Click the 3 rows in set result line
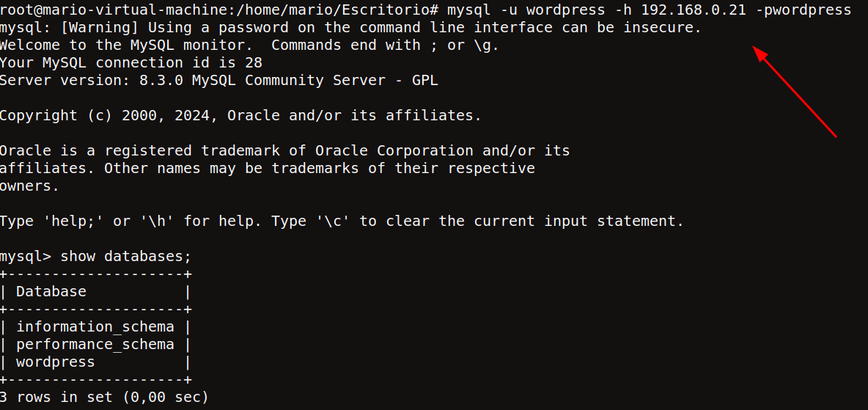 (104, 398)
